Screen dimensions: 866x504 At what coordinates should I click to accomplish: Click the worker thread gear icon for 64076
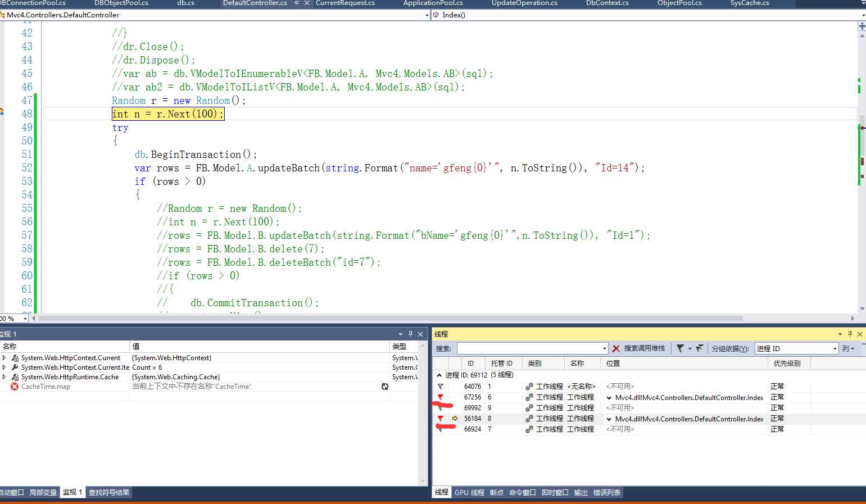tap(529, 387)
